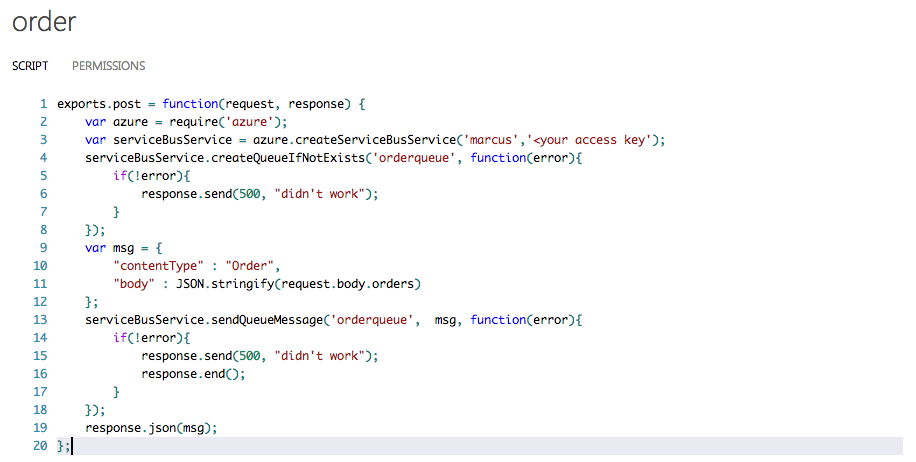916x462 pixels.
Task: Select the SCRIPT tab
Action: click(x=30, y=66)
